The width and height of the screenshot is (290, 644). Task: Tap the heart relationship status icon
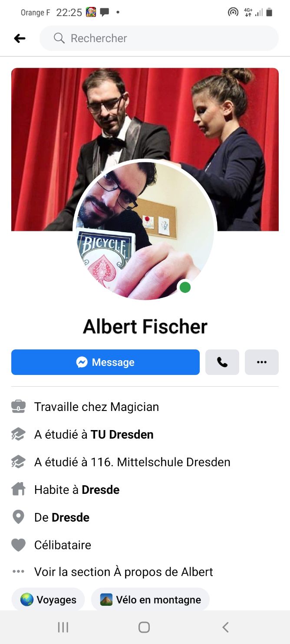pyautogui.click(x=18, y=545)
